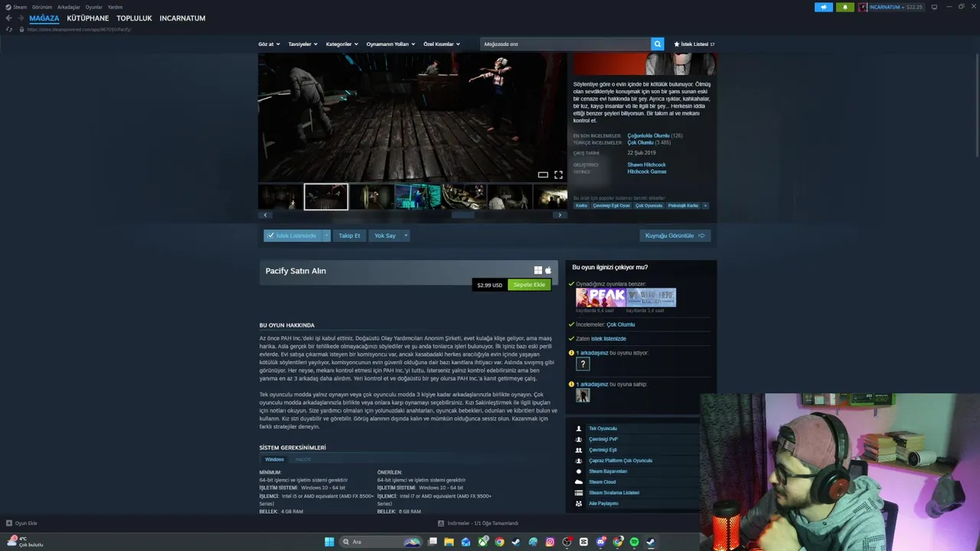Select the Windows system requirements tab

pos(274,459)
